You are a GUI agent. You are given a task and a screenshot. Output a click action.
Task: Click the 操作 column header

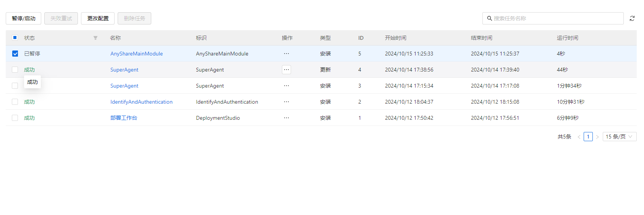287,38
